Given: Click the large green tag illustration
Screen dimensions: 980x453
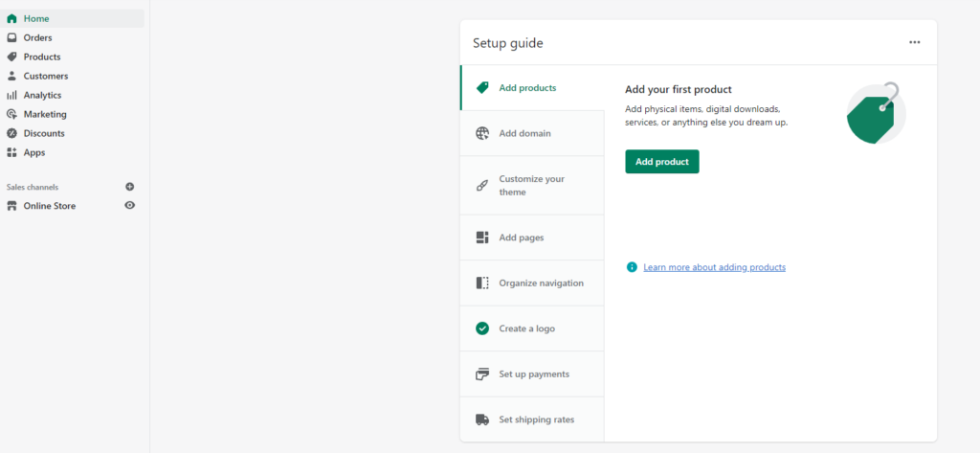Looking at the screenshot, I should (877, 113).
